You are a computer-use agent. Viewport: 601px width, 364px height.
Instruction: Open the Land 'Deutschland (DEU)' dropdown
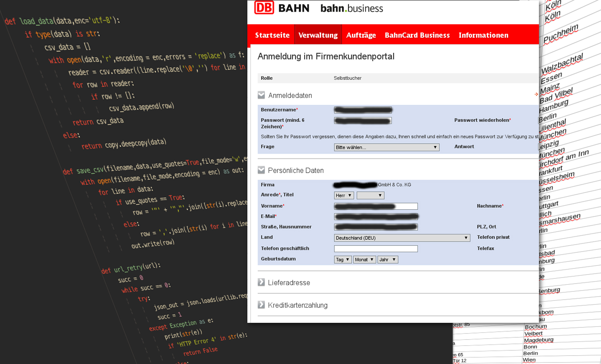point(402,238)
